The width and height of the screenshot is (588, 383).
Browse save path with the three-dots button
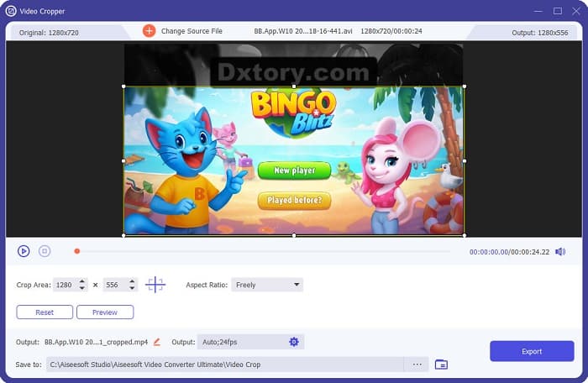coord(417,365)
